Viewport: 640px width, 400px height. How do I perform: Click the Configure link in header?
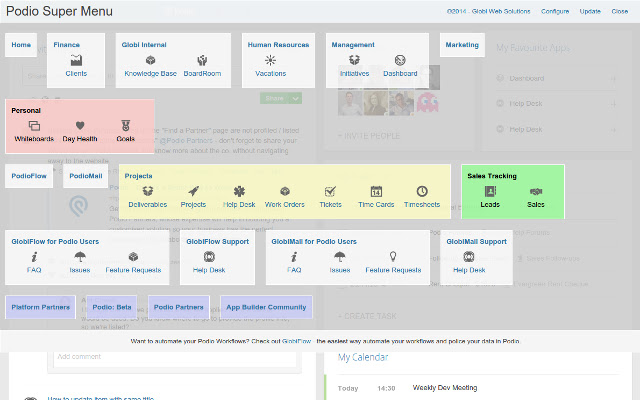tap(555, 11)
